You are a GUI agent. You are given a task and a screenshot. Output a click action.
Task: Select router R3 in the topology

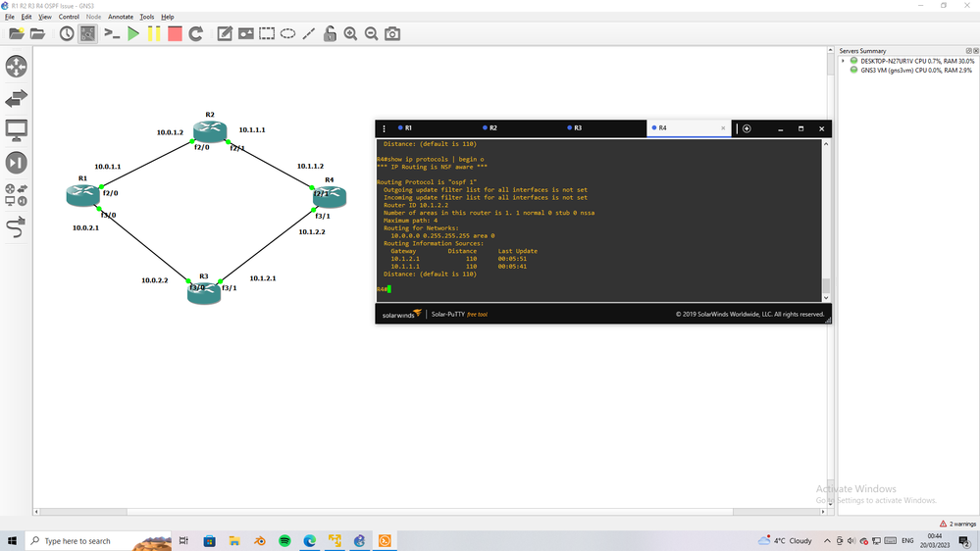pyautogui.click(x=204, y=293)
